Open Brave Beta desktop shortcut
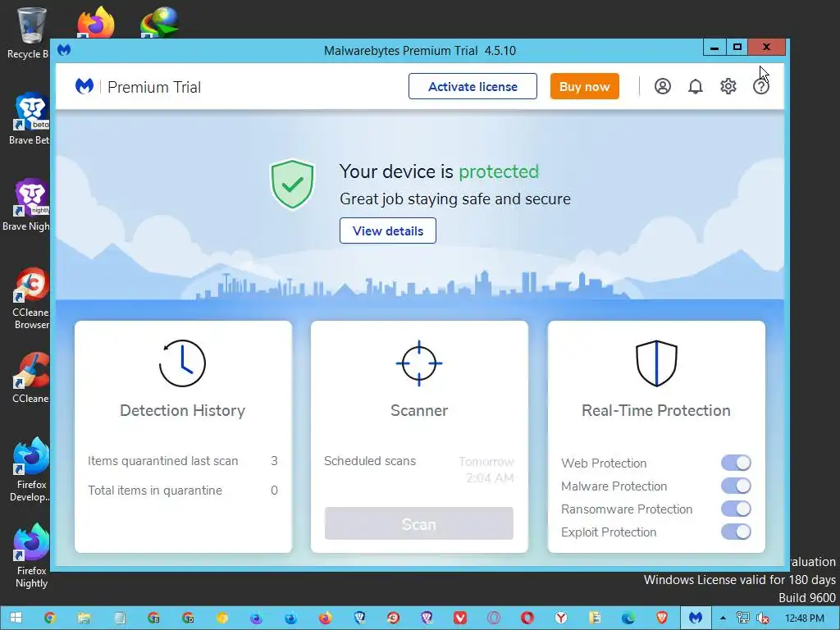 (x=31, y=119)
